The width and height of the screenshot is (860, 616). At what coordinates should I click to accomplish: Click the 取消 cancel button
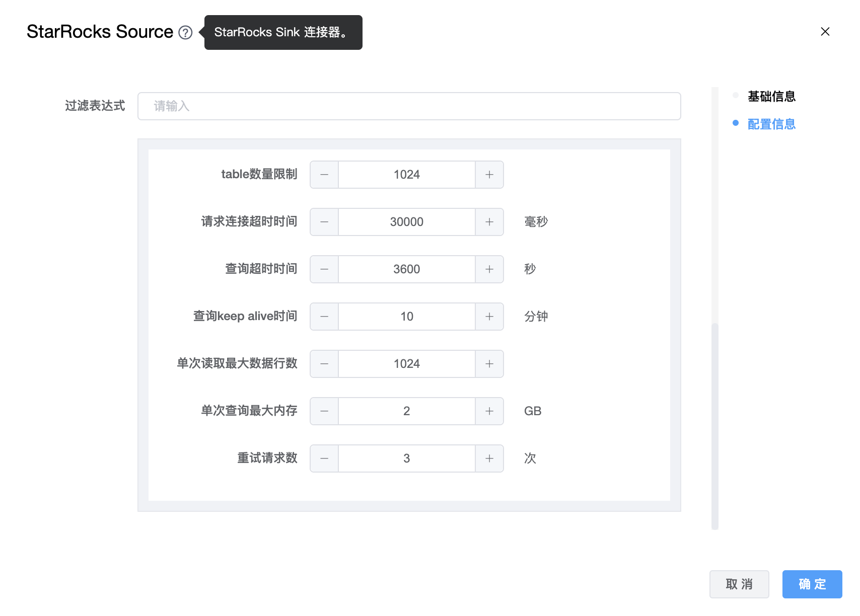(x=739, y=584)
